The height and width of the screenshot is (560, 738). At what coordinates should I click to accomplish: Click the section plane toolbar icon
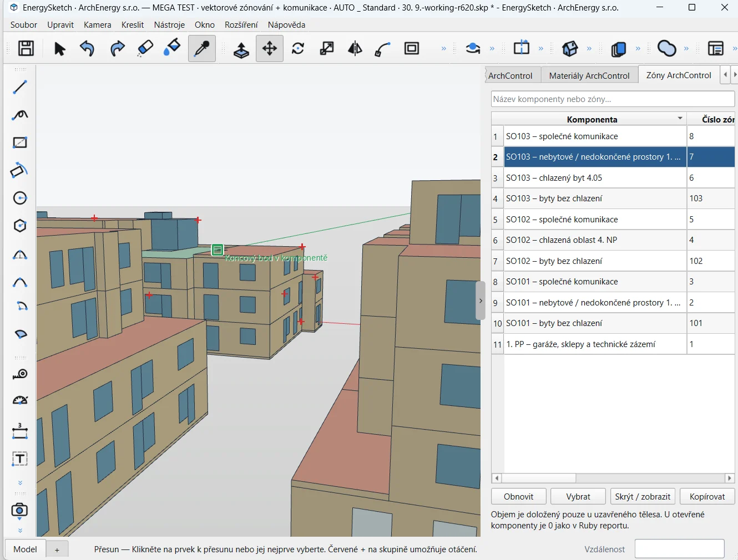(x=522, y=48)
